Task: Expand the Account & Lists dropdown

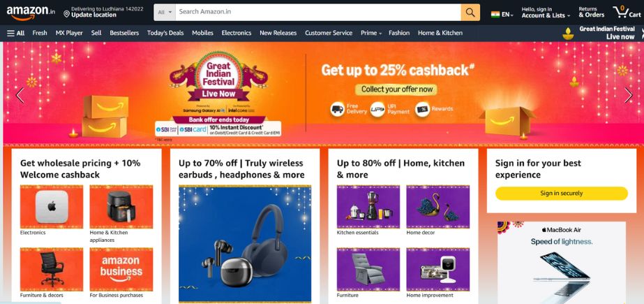Action: (x=546, y=13)
